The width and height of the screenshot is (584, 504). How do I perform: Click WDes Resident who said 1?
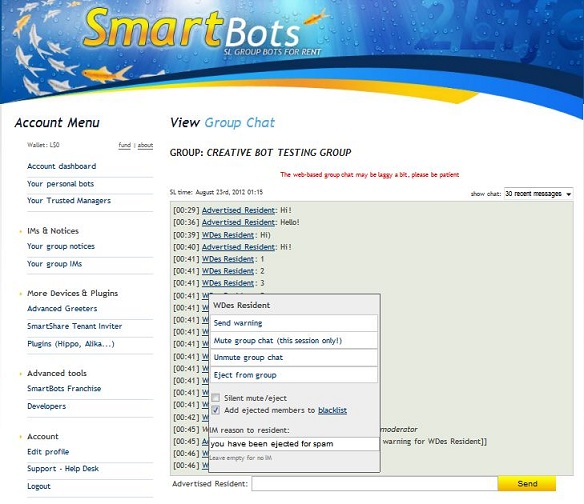[228, 259]
